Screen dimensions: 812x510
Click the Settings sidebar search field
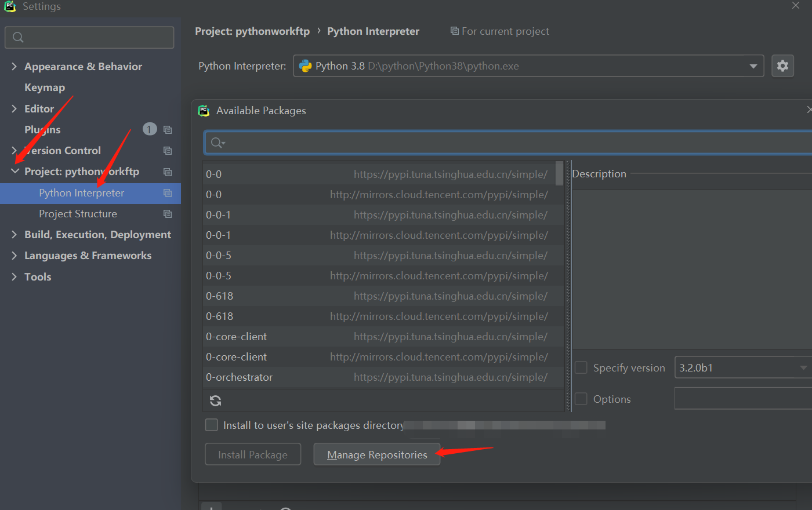[89, 37]
